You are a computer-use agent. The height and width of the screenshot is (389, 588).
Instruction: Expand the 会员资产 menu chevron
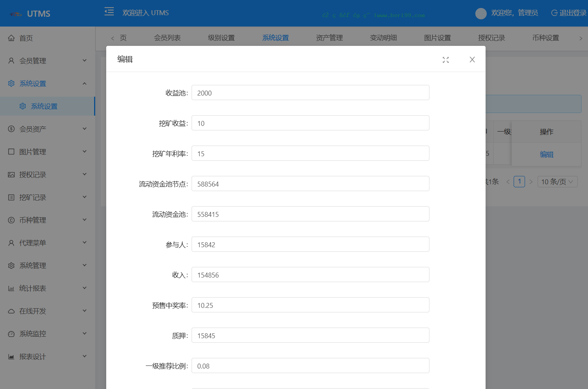click(85, 129)
